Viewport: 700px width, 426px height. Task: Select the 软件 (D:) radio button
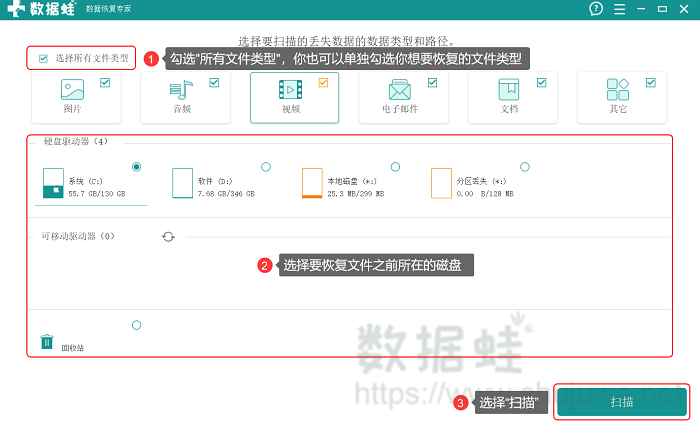point(266,167)
